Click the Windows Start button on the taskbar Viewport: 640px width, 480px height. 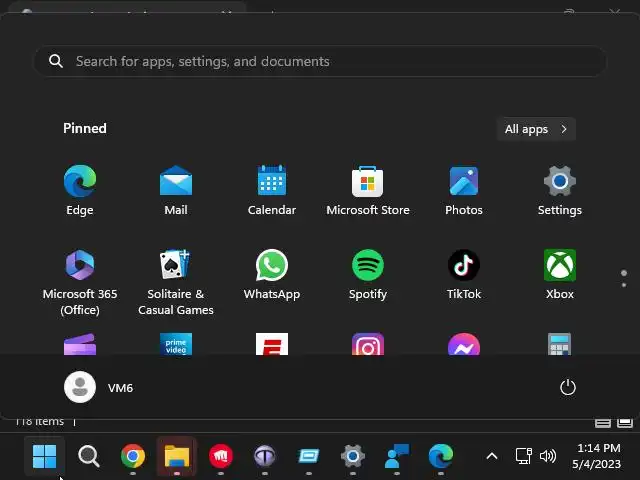click(44, 456)
